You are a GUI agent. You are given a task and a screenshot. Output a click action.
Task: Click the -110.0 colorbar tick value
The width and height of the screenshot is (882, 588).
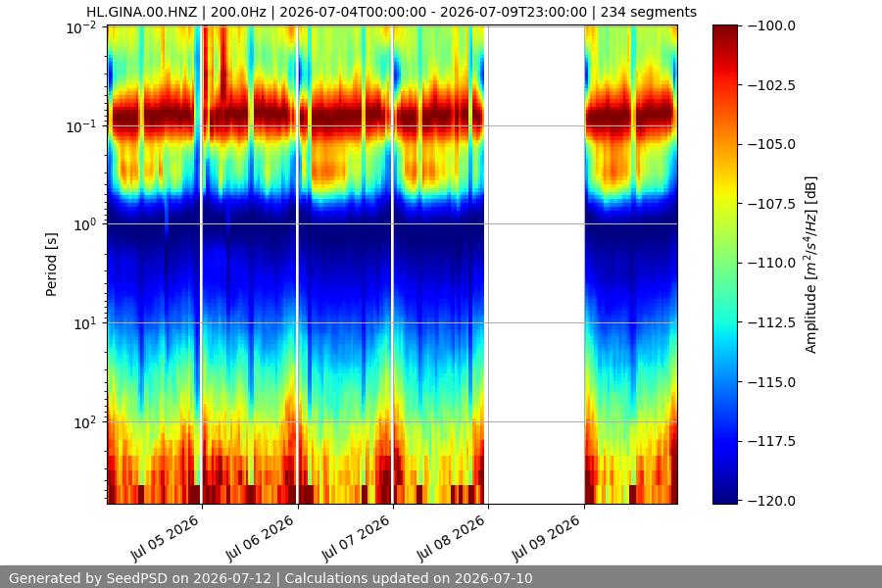click(771, 263)
